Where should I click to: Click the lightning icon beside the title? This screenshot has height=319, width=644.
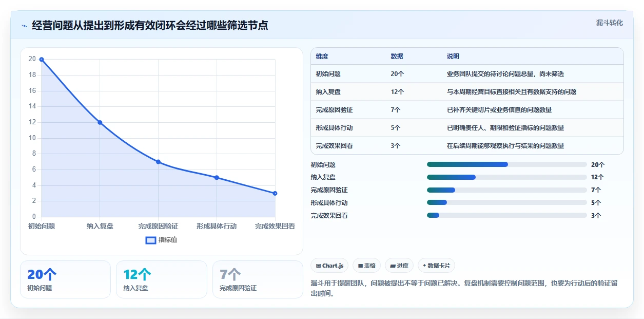[x=24, y=26]
